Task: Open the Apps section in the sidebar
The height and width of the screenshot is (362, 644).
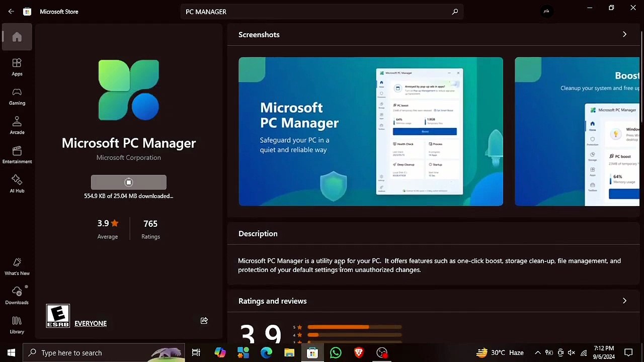Action: coord(17,67)
